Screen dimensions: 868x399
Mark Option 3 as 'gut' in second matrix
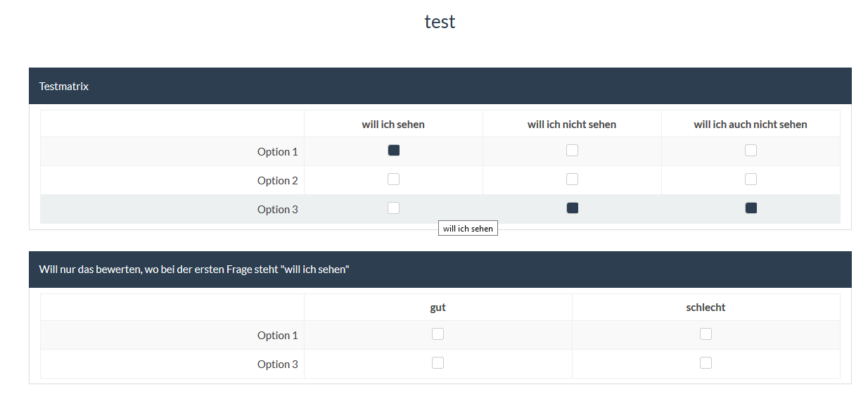click(x=438, y=363)
